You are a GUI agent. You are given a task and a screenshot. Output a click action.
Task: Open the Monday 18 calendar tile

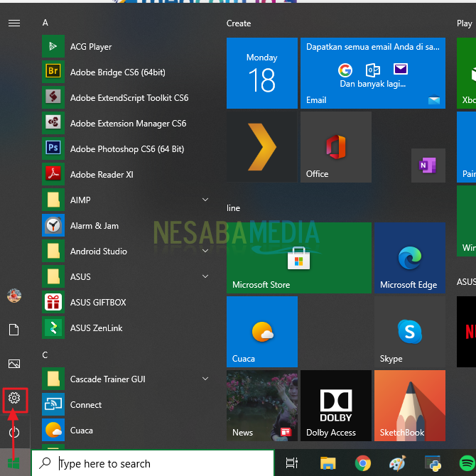click(262, 73)
